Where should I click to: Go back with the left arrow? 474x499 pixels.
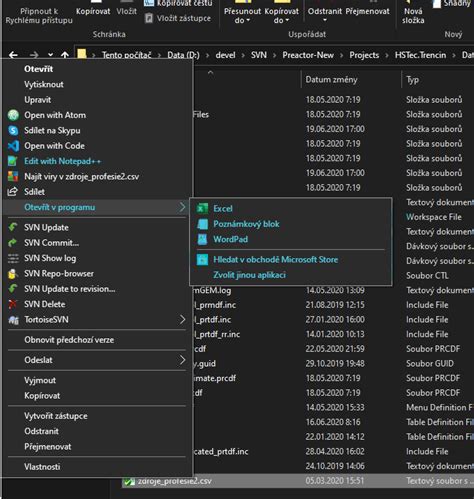[13, 55]
